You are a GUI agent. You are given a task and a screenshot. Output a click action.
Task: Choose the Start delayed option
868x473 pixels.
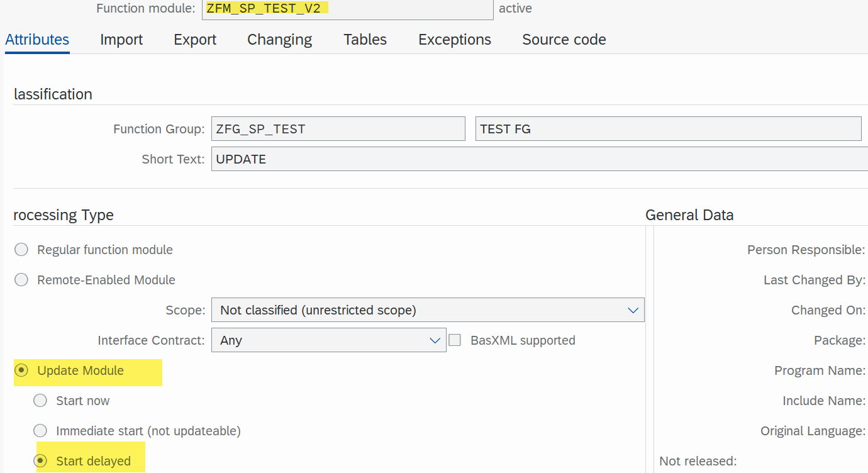point(40,460)
